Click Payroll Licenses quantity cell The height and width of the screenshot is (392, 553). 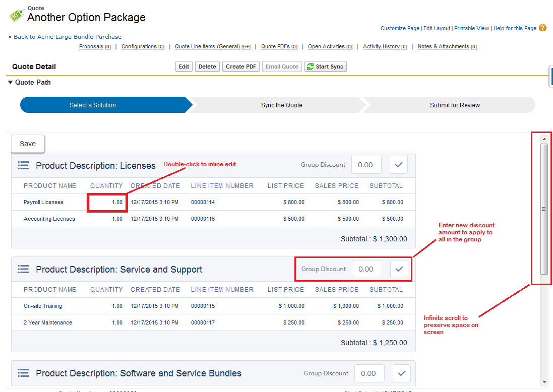[x=107, y=202]
